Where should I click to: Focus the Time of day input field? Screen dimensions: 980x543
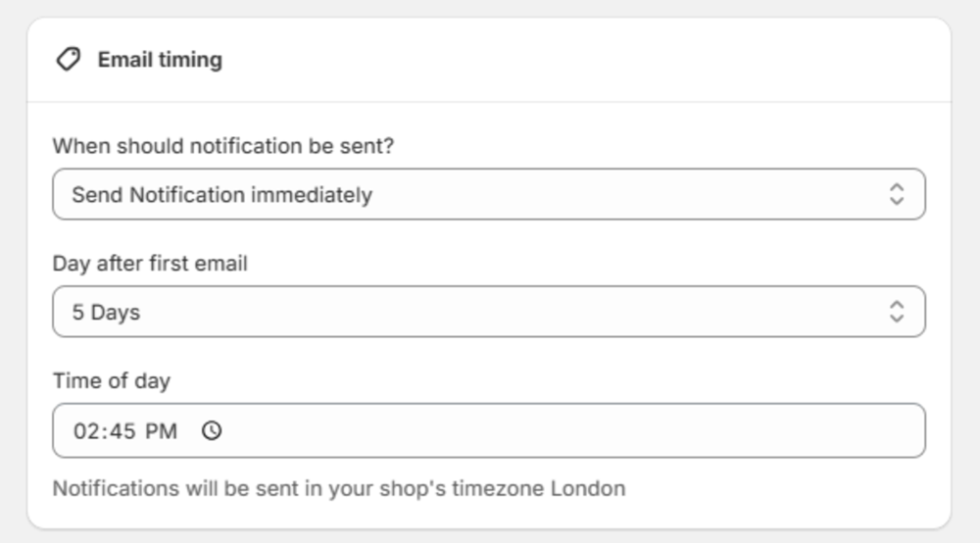pos(568,430)
